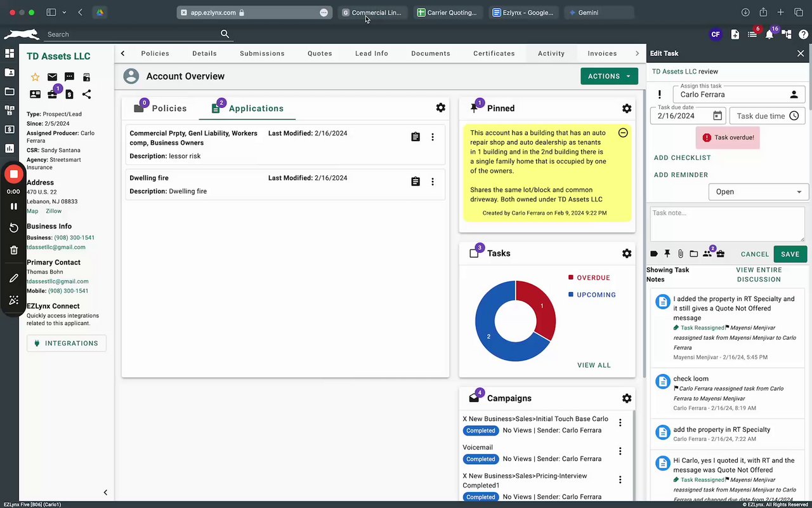
Task: Open settings gear on Tasks card
Action: tap(627, 253)
